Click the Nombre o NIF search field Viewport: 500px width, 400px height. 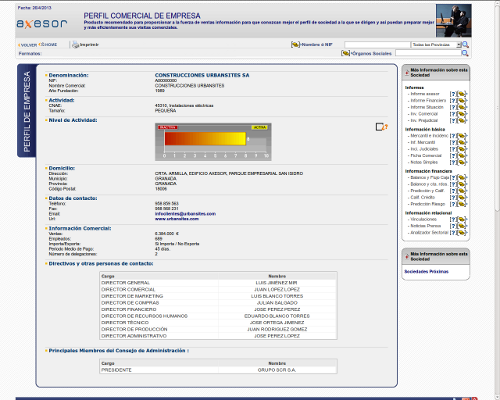click(377, 45)
